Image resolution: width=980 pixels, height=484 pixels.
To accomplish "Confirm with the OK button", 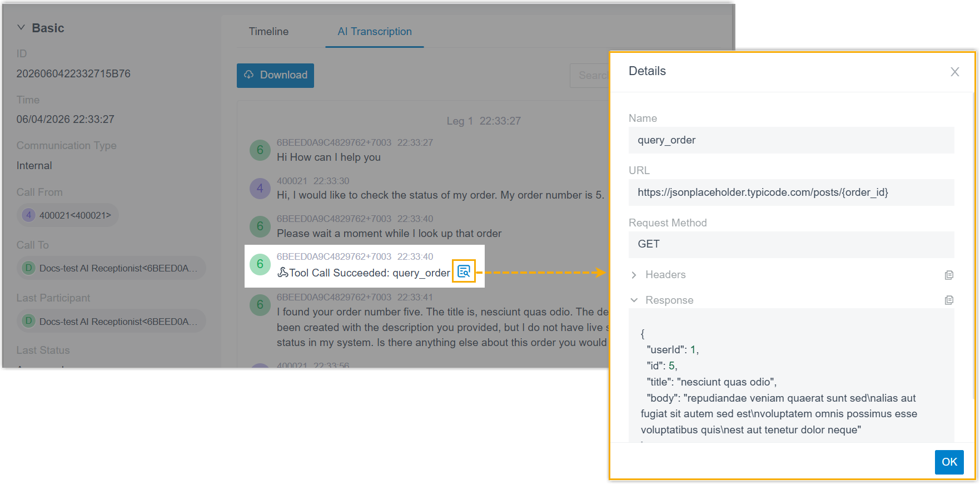I will 949,462.
